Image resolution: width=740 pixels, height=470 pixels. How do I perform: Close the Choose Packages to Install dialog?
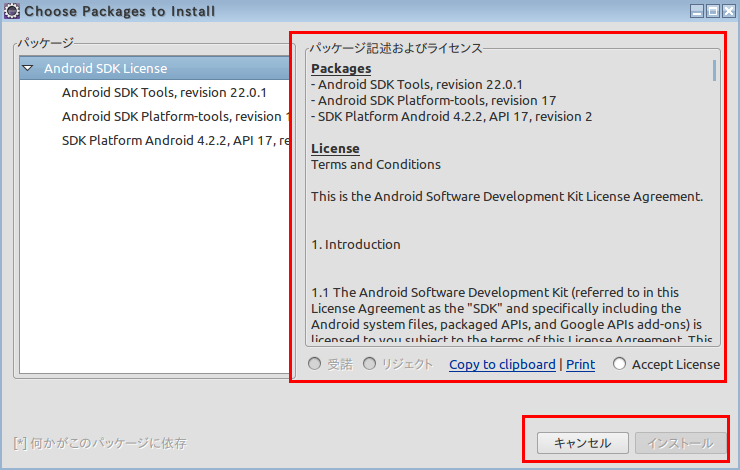coord(727,11)
